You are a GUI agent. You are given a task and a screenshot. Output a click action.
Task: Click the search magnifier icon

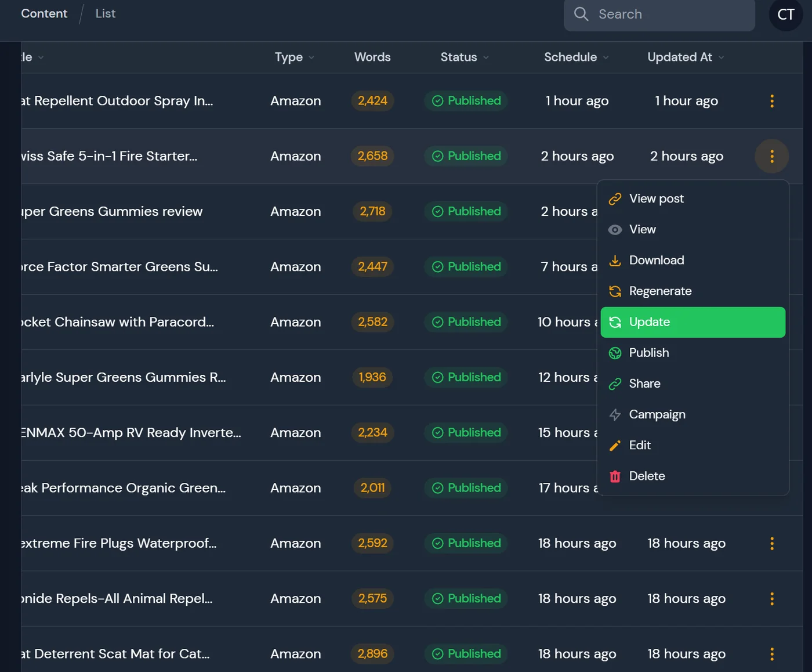click(x=581, y=14)
